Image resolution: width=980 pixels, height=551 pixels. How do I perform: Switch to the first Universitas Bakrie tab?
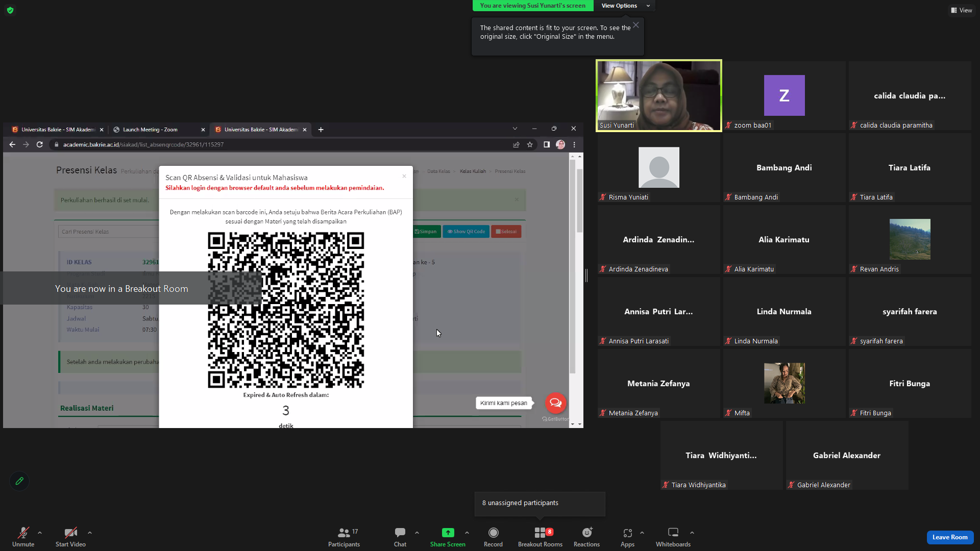57,130
